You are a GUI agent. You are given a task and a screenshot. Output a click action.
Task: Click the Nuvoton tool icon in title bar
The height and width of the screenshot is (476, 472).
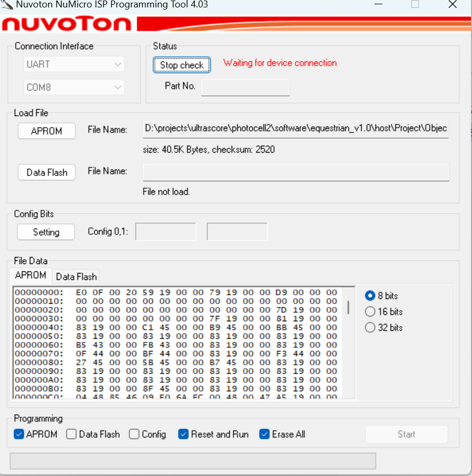click(7, 5)
